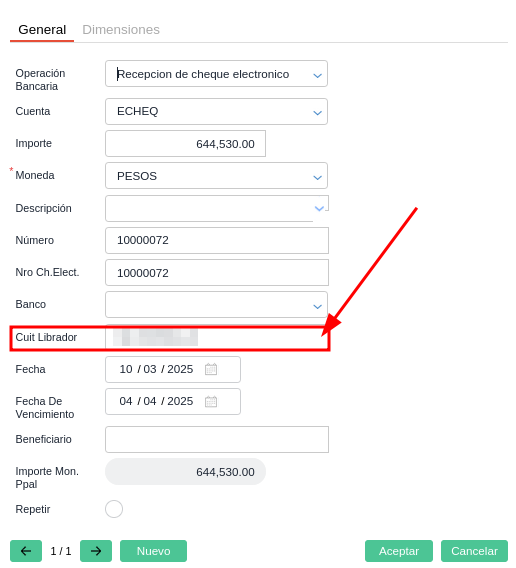
Task: Click into the Número field
Action: coord(217,240)
